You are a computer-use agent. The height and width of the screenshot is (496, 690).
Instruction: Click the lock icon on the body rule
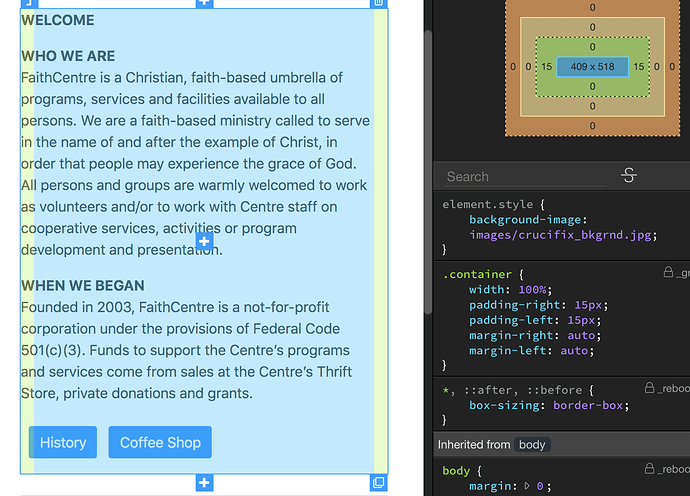(x=649, y=468)
